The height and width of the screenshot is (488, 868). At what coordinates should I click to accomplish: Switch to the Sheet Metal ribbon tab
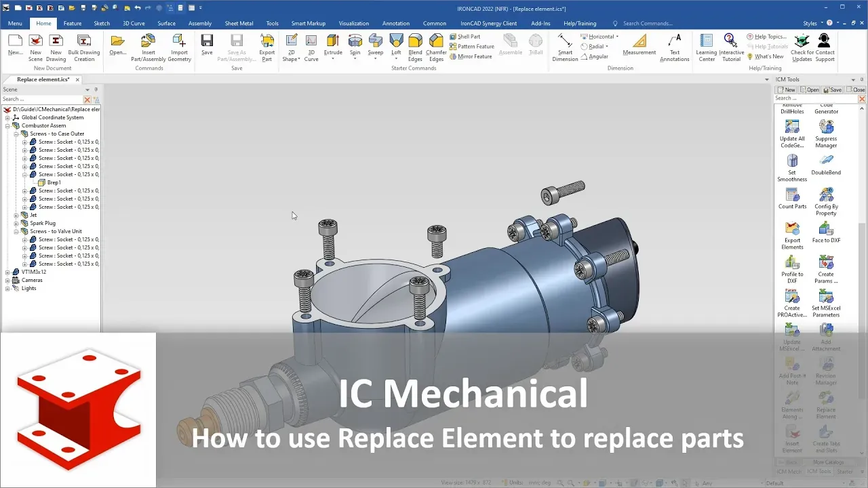[239, 23]
